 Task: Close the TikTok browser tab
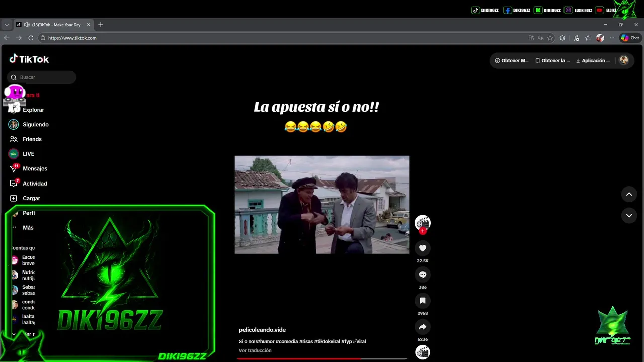coord(89,25)
